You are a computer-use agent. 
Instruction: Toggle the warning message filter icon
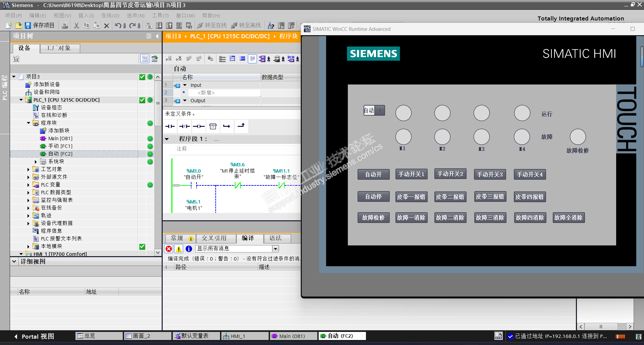179,249
